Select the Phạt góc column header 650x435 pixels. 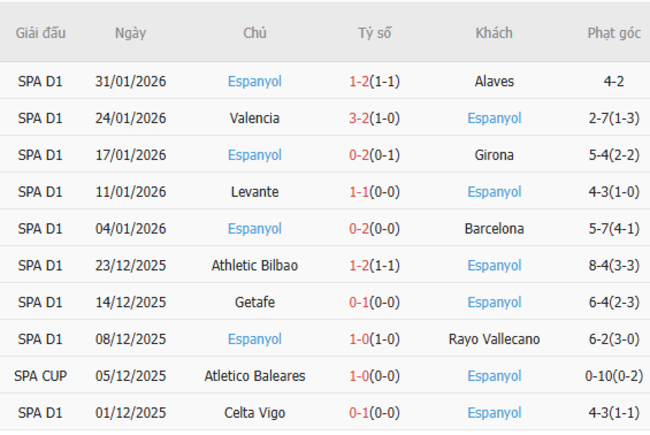[614, 33]
